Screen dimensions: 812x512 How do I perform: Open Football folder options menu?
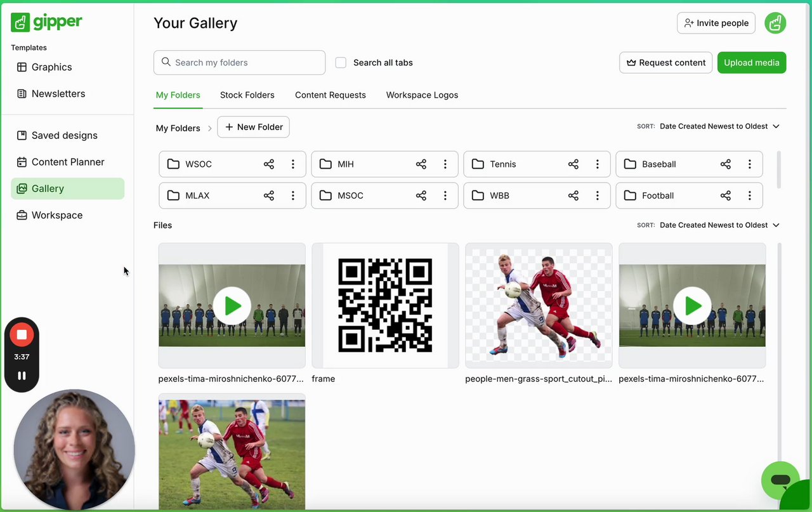point(749,196)
